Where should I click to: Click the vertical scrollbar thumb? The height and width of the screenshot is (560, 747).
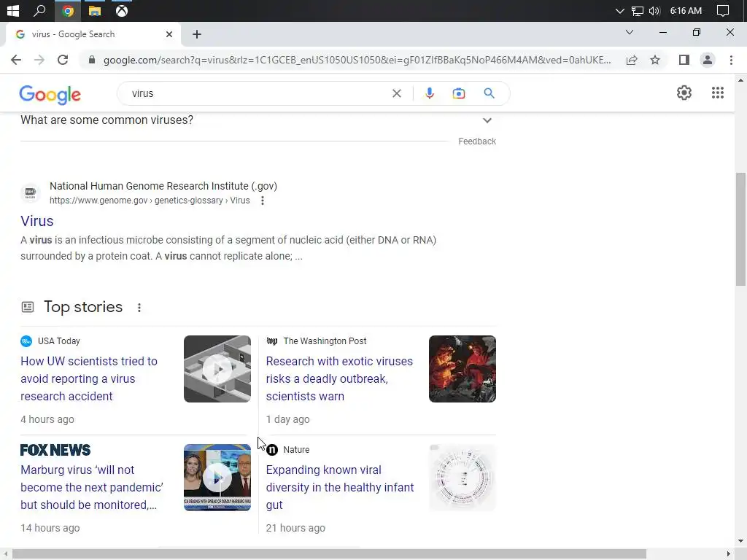point(740,229)
